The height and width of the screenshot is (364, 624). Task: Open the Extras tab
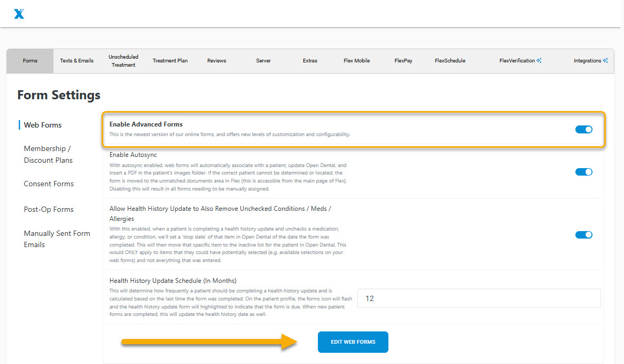[x=310, y=61]
